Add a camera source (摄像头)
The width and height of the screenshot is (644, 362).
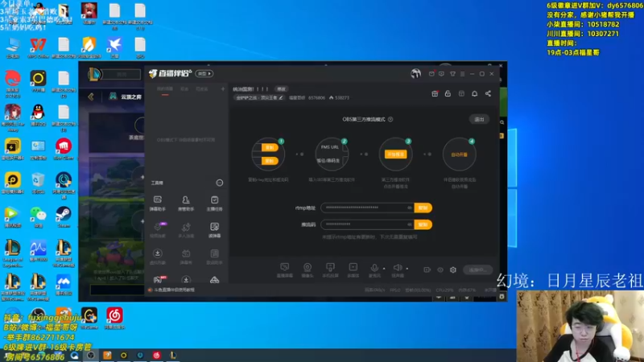(x=308, y=270)
